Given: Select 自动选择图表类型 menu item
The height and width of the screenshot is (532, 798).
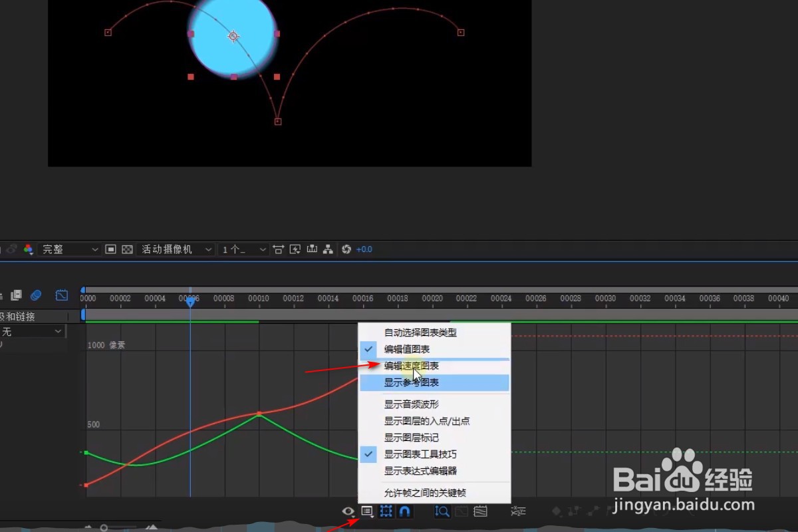Looking at the screenshot, I should point(434,332).
